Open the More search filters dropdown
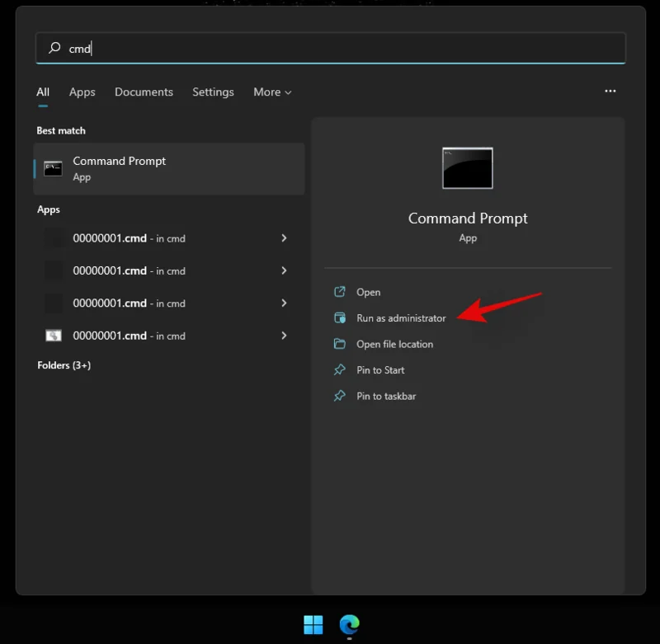The width and height of the screenshot is (660, 644). pos(272,92)
